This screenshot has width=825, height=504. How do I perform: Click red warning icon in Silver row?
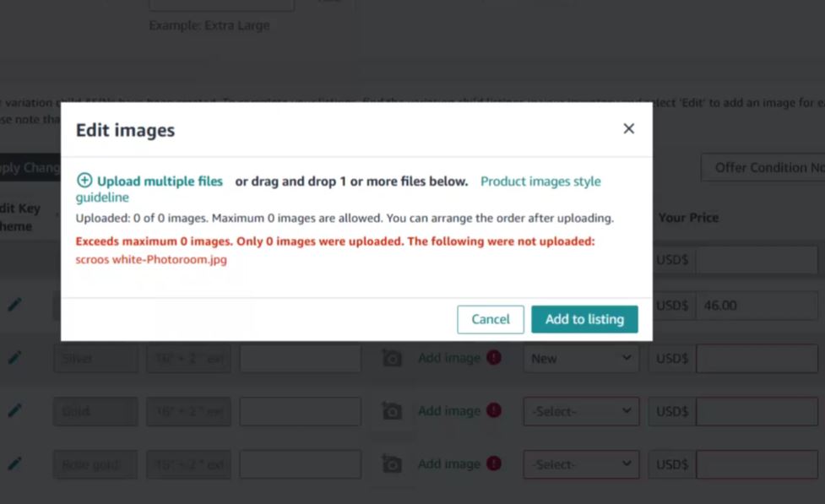493,357
